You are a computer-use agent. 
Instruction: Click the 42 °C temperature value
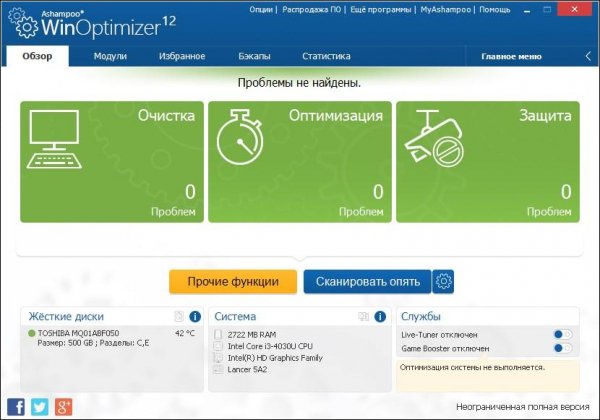pos(185,333)
